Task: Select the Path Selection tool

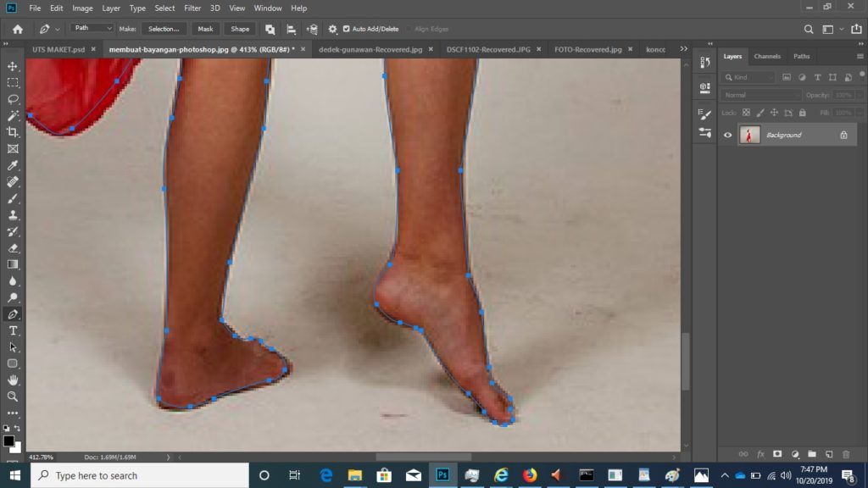Action: 13,347
